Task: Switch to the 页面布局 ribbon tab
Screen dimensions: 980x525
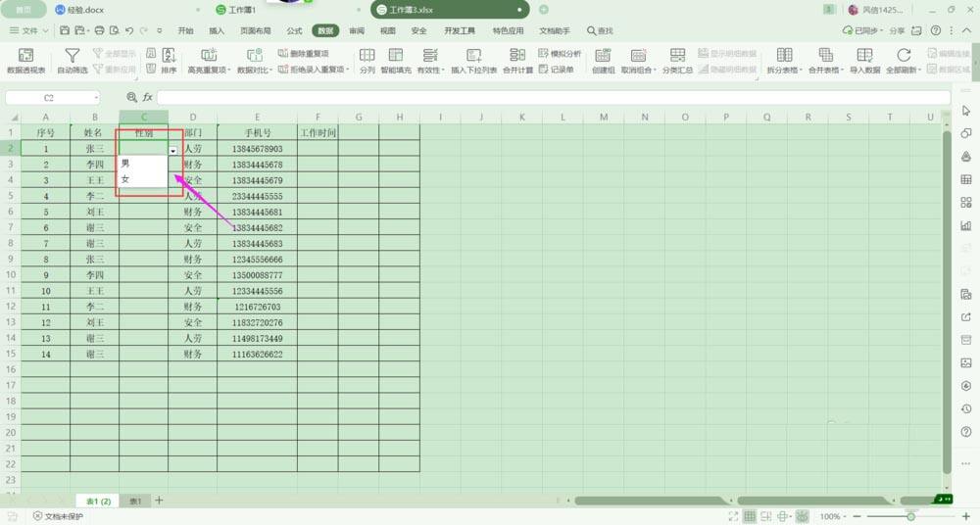Action: pyautogui.click(x=256, y=30)
